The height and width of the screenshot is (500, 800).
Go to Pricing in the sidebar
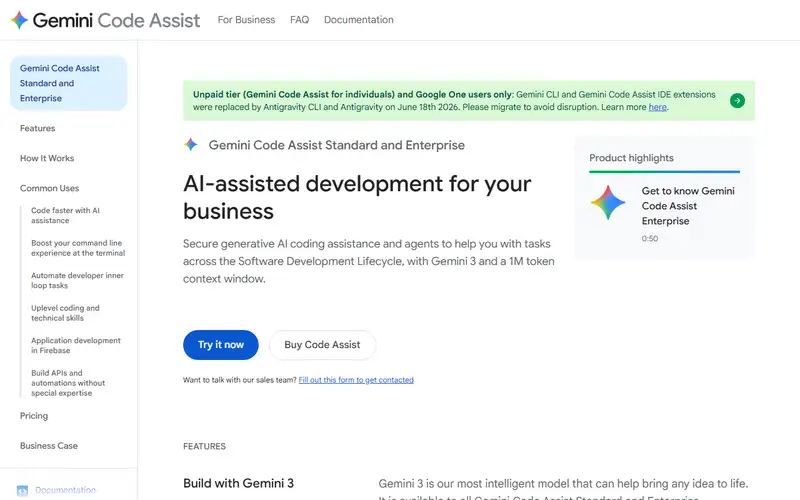(x=34, y=416)
